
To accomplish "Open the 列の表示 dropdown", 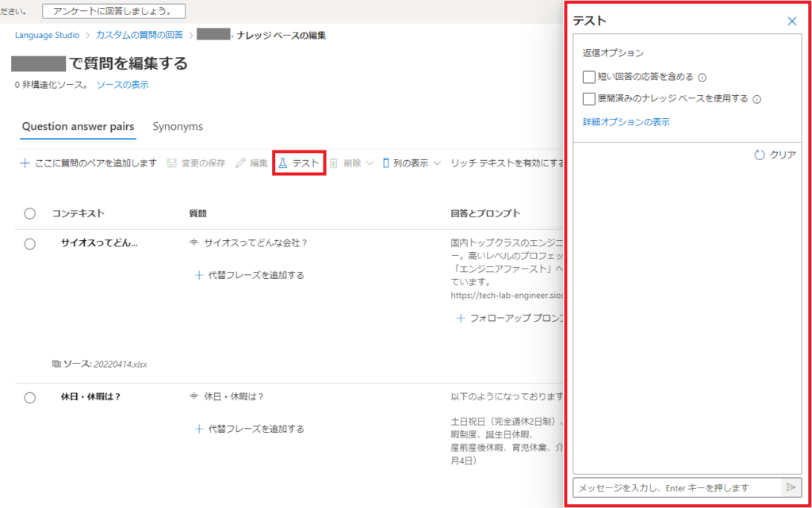I will click(412, 161).
